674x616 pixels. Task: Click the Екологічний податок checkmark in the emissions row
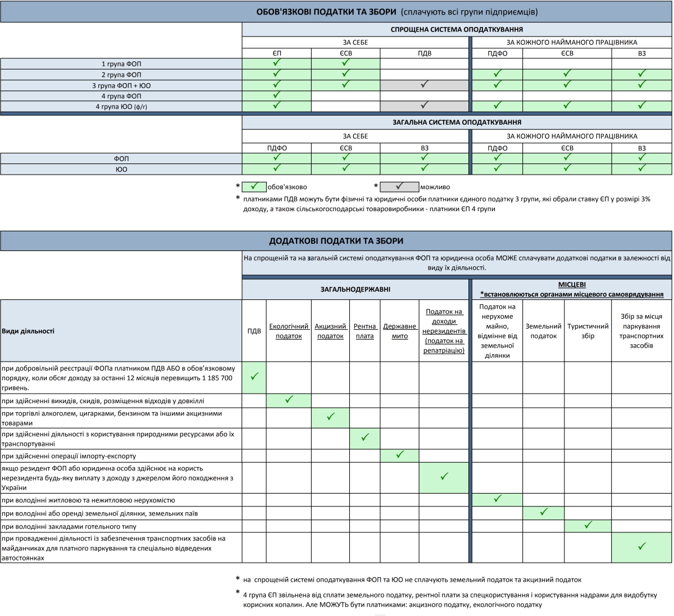289,400
